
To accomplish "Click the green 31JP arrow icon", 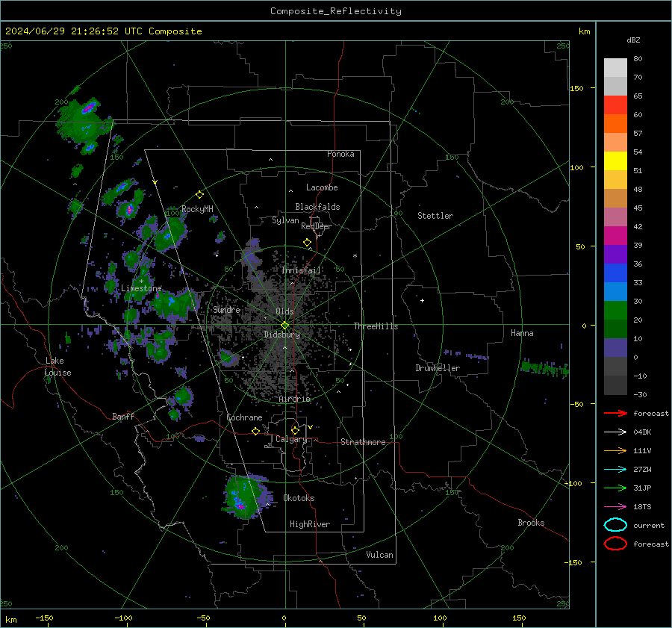I will coord(615,488).
